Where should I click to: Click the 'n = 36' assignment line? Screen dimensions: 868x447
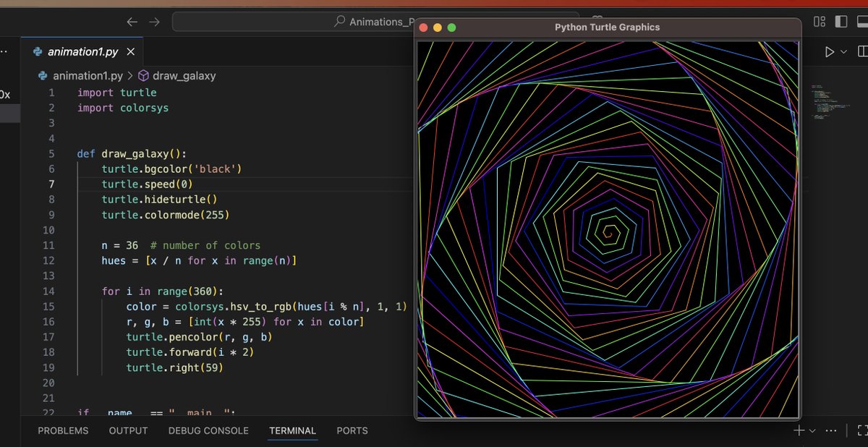pos(119,245)
